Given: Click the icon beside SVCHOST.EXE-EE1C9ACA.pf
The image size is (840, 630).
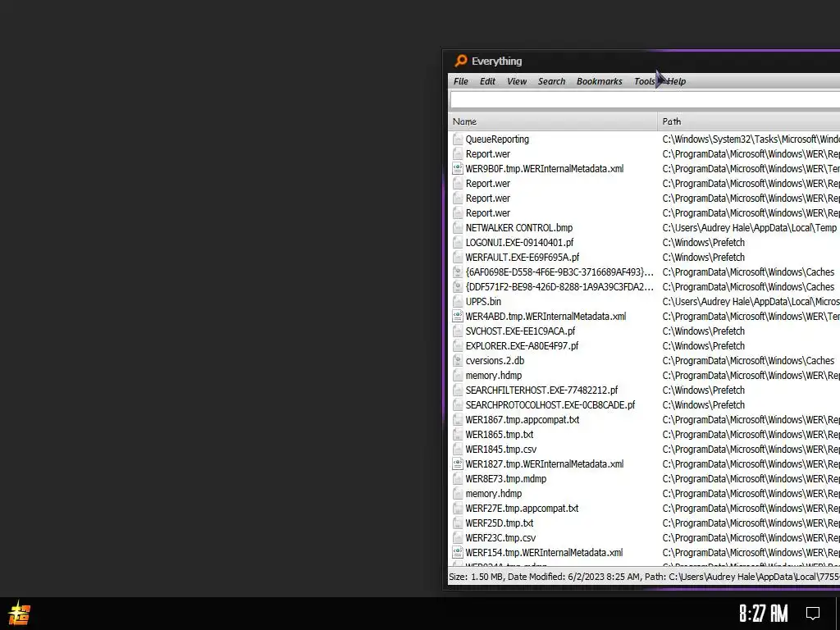Looking at the screenshot, I should tap(458, 331).
